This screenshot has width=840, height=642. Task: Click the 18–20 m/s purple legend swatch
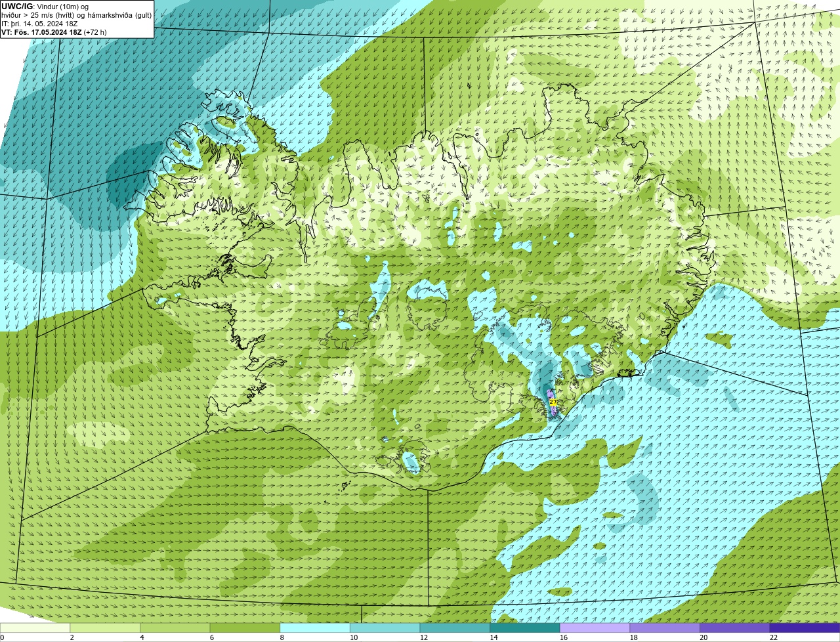665,628
